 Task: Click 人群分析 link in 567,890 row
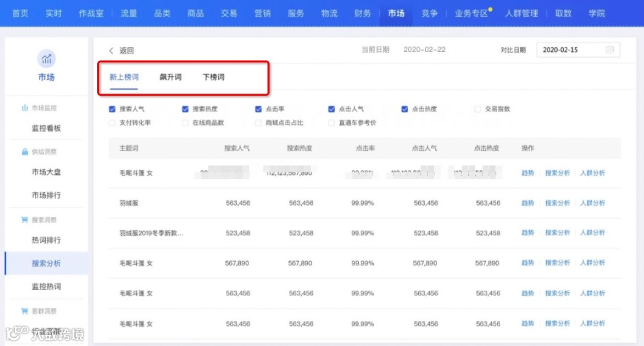pyautogui.click(x=593, y=263)
